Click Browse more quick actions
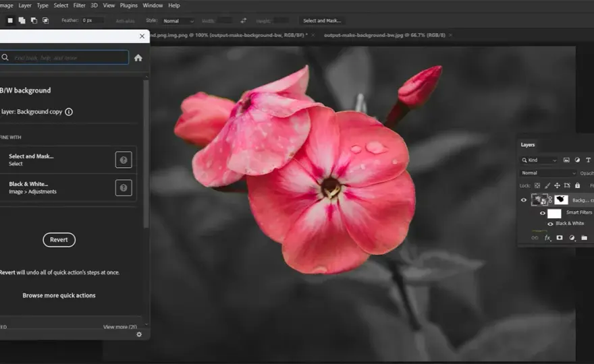Screen dimensions: 594x364 59,295
